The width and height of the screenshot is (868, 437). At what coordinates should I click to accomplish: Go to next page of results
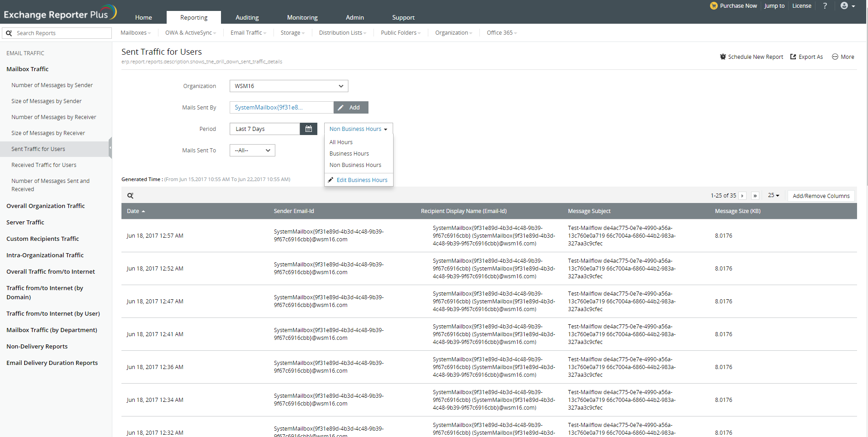(742, 196)
